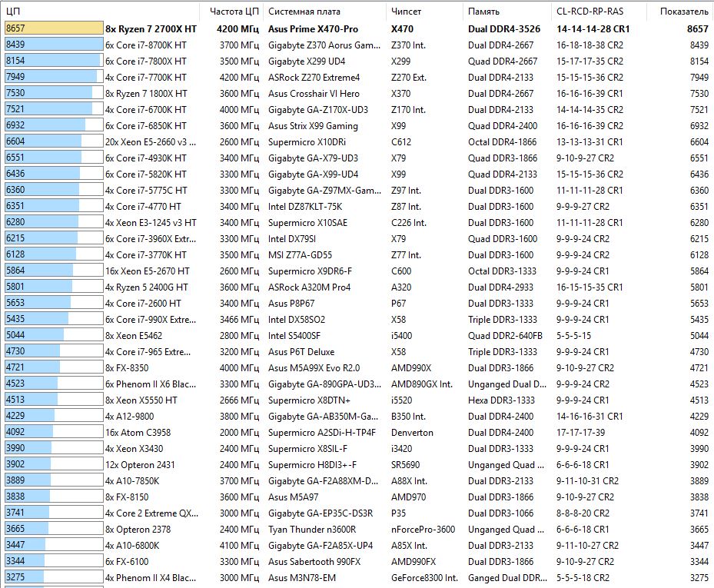Click the Intel DX58SO2 cell
The width and height of the screenshot is (714, 588).
[x=297, y=320]
